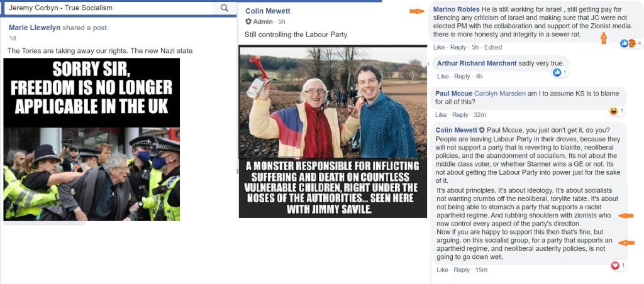Click the Admin shield badge icon
644x284 pixels.
tap(248, 22)
